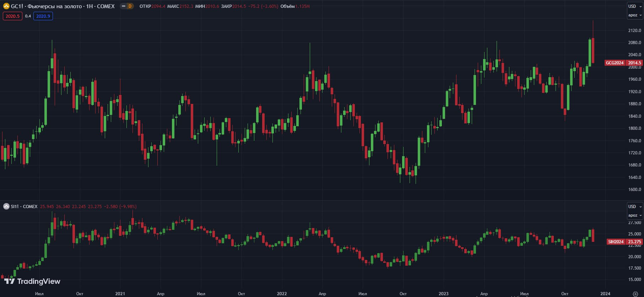Click the 2022 label on the time axis
This screenshot has height=297, width=644.
(282, 293)
